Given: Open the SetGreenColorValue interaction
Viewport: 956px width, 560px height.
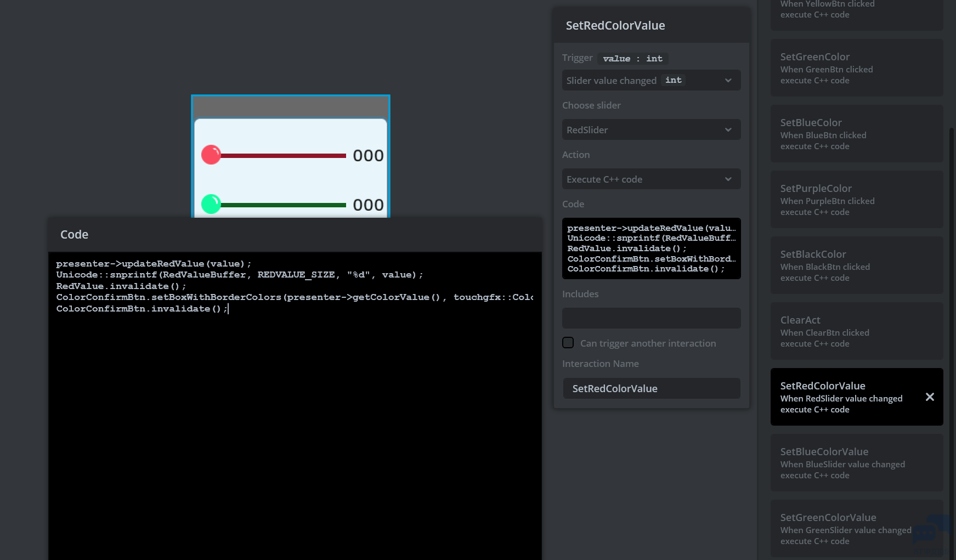Looking at the screenshot, I should click(x=845, y=529).
